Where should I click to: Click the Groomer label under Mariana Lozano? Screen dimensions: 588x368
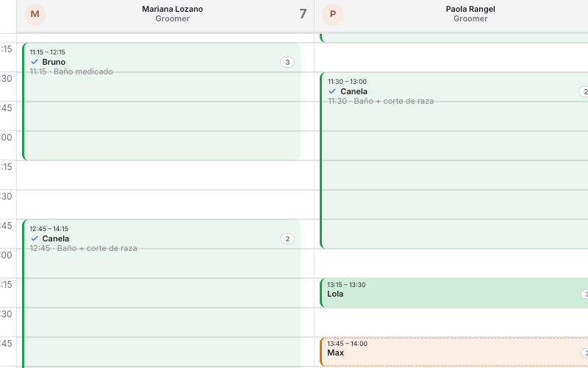pyautogui.click(x=173, y=19)
